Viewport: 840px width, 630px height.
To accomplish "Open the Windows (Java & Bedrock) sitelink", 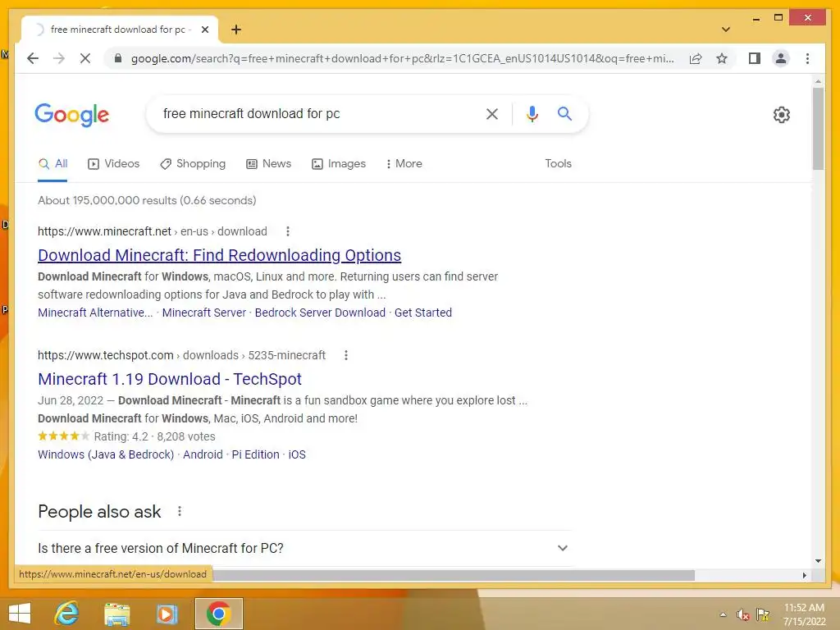I will (106, 454).
